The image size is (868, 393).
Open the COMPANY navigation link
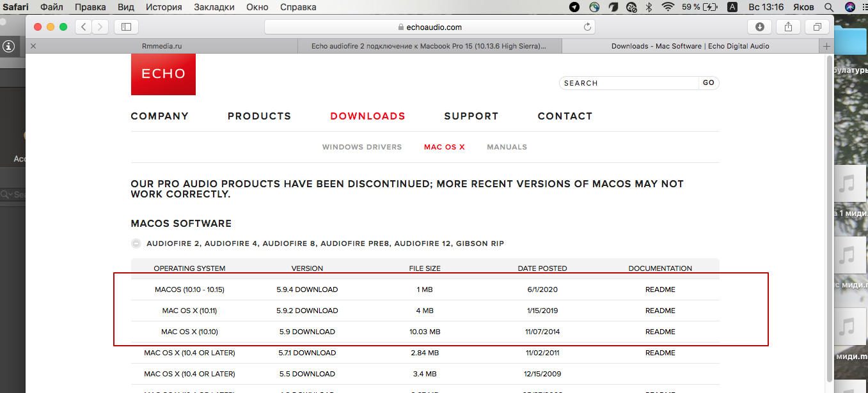pyautogui.click(x=160, y=116)
